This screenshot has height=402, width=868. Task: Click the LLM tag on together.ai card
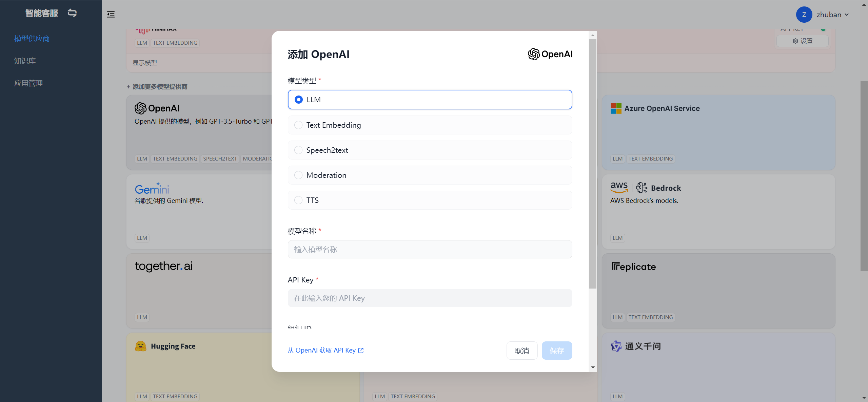[x=142, y=317]
